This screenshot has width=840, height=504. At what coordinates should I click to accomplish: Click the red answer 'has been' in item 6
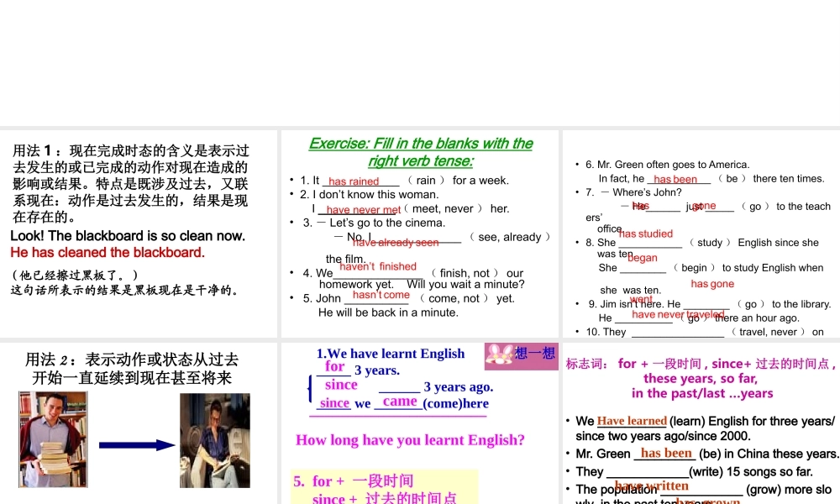click(675, 180)
